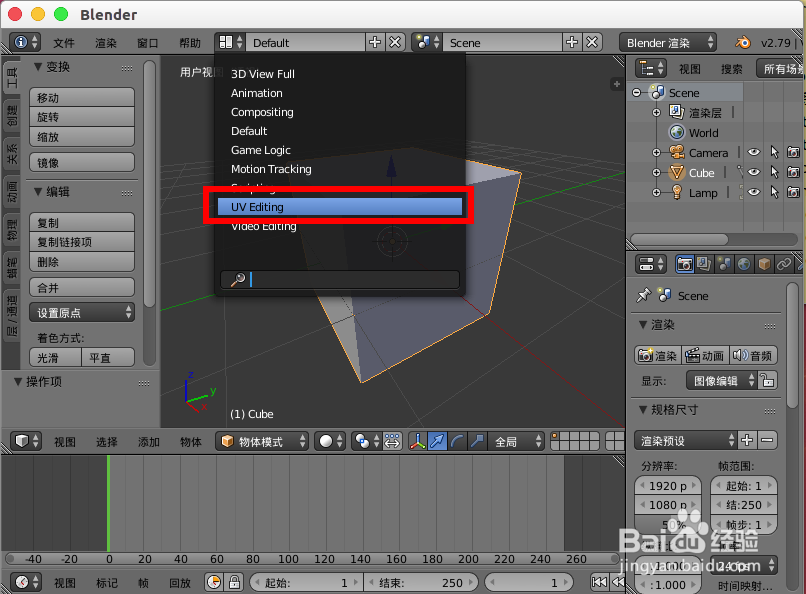
Task: Click the 移动 button
Action: click(x=82, y=97)
